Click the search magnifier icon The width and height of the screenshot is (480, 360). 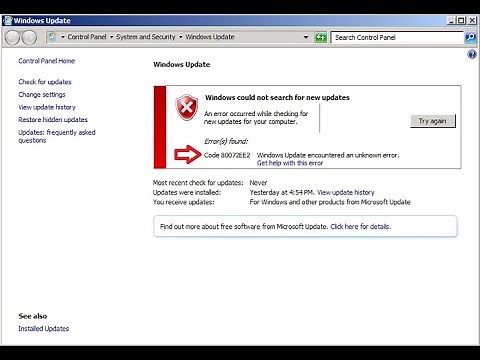click(x=471, y=37)
